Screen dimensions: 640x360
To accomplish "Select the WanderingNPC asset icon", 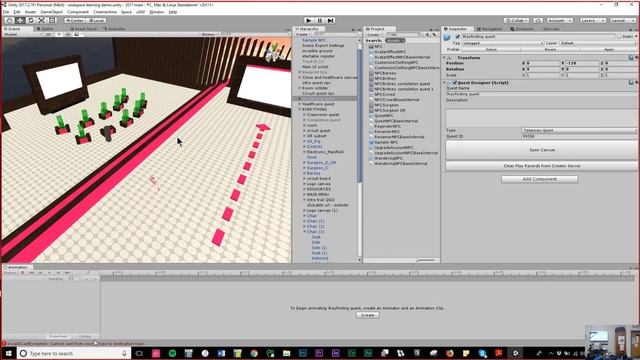I will (371, 158).
